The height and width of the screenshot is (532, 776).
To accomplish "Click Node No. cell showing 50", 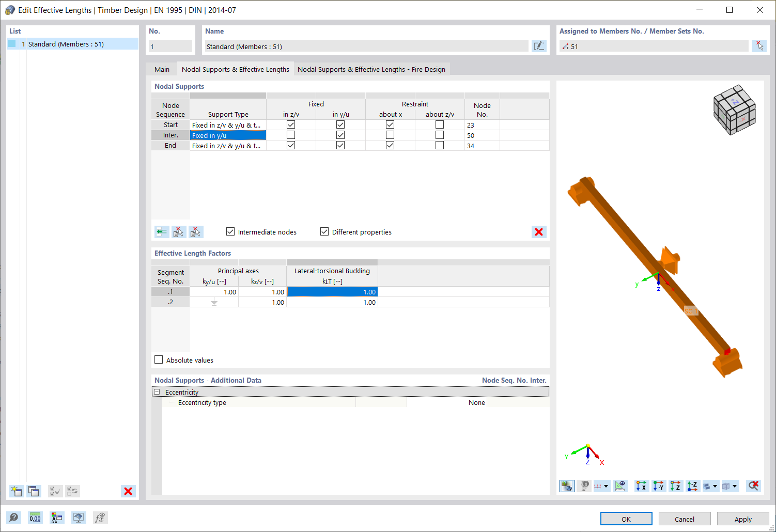I will tap(482, 135).
